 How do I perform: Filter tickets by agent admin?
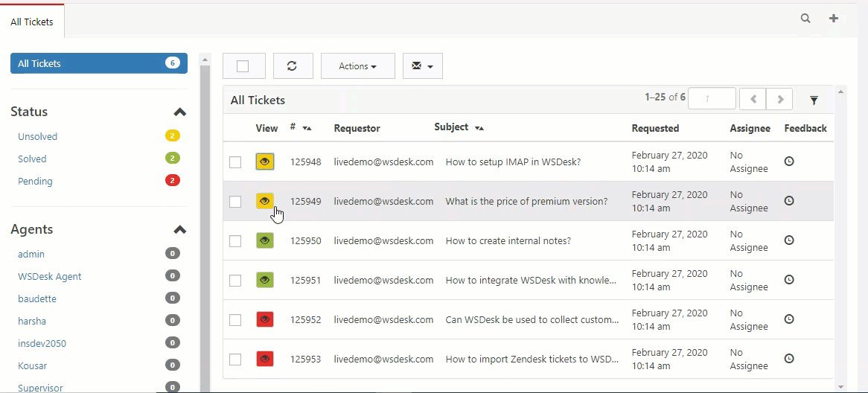point(31,254)
